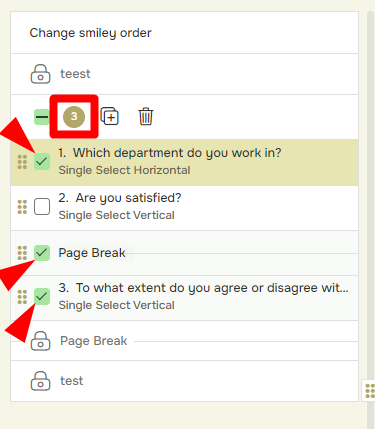Screen dimensions: 375x429
Task: Click the lock icon beside 'teest'
Action: coord(40,74)
